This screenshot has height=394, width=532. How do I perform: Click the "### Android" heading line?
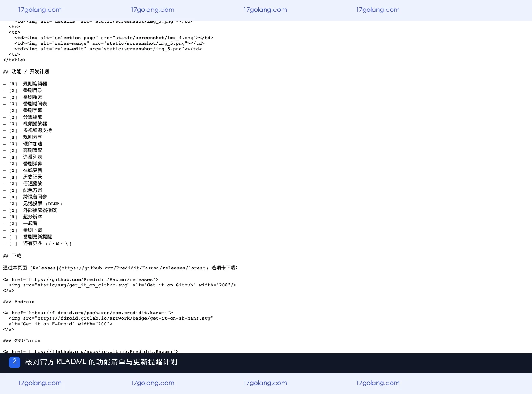point(19,302)
